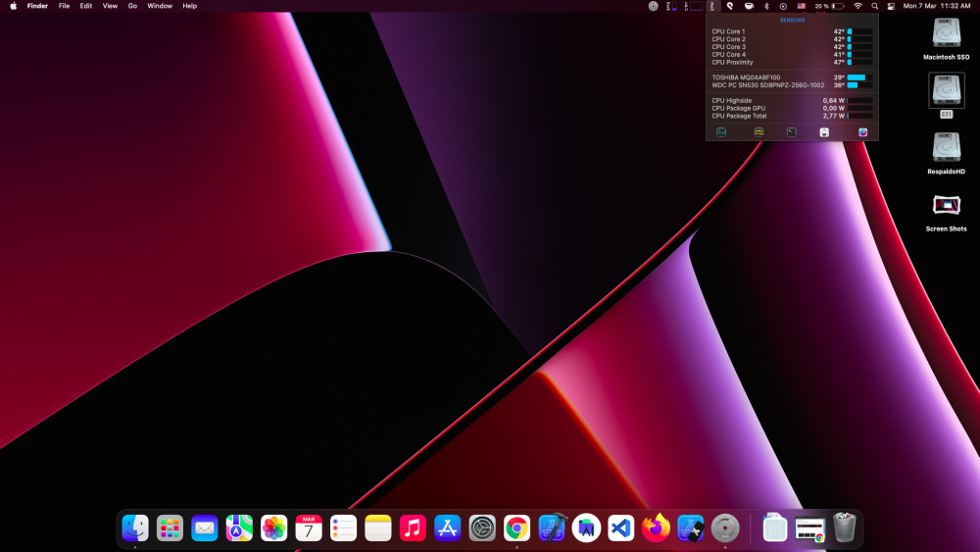Open the Downloads stack in Dock
The image size is (980, 552).
tap(775, 528)
